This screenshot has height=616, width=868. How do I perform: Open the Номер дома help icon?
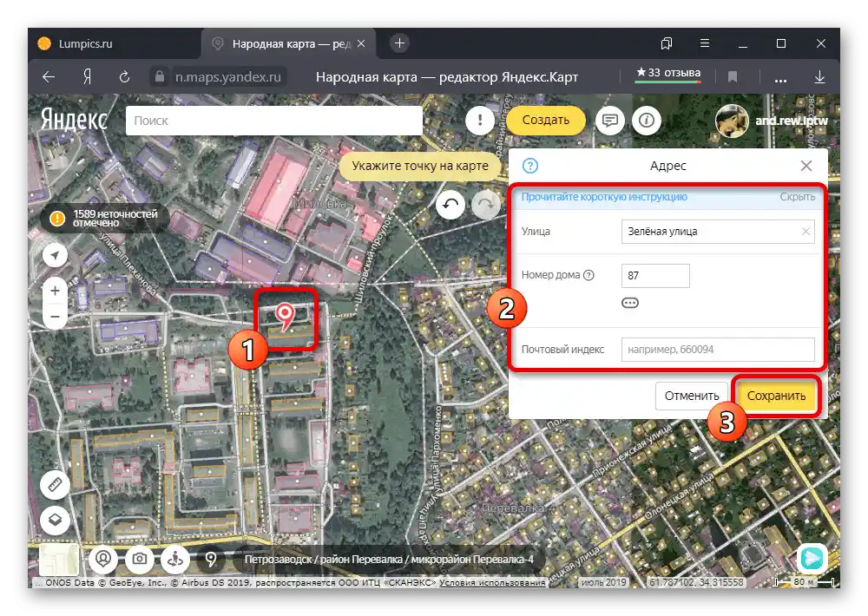(589, 275)
